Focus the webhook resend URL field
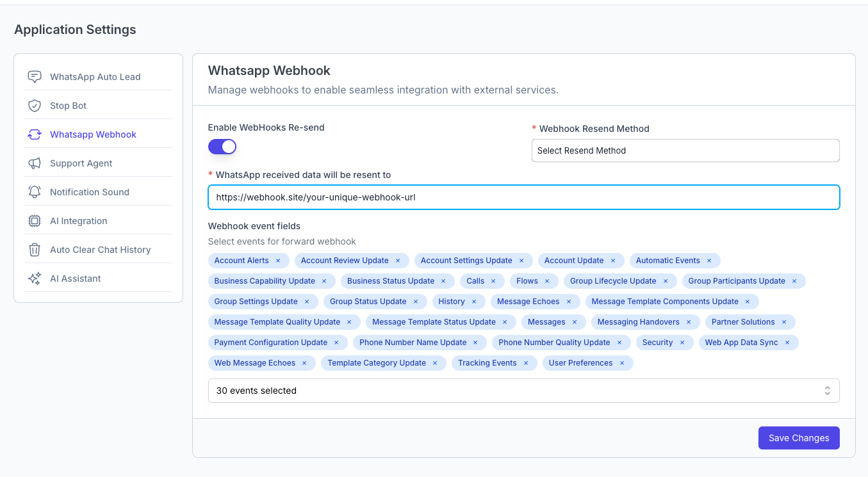The height and width of the screenshot is (477, 868). [x=523, y=197]
